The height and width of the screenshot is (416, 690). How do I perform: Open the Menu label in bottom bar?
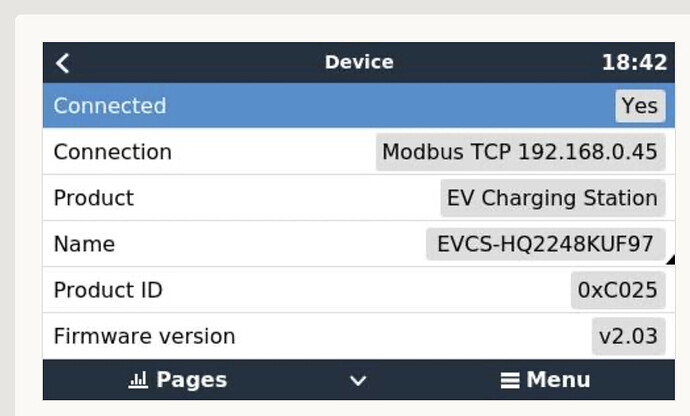(x=558, y=380)
